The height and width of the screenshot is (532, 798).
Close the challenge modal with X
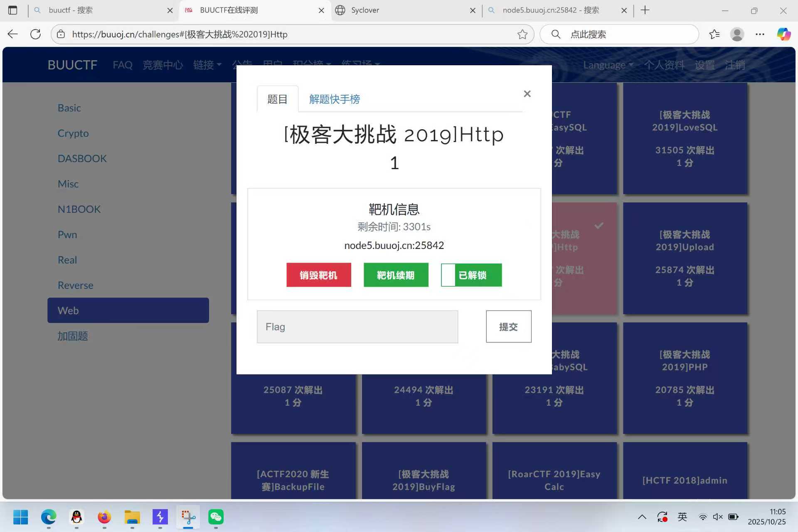coord(527,94)
